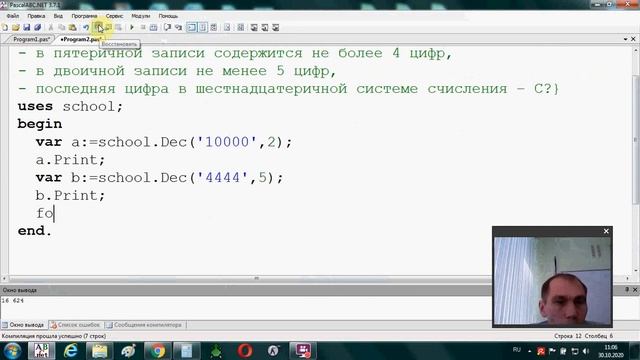Open the Модули menu
The width and height of the screenshot is (640, 360).
click(140, 16)
